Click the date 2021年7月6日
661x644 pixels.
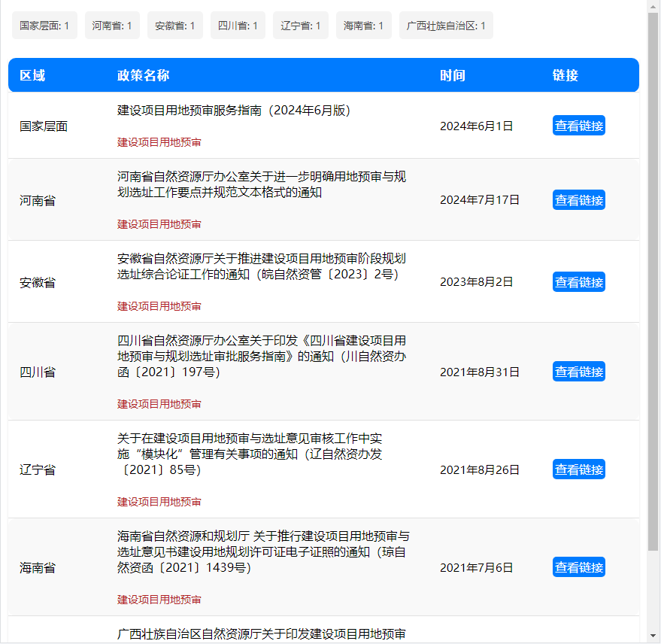(476, 568)
